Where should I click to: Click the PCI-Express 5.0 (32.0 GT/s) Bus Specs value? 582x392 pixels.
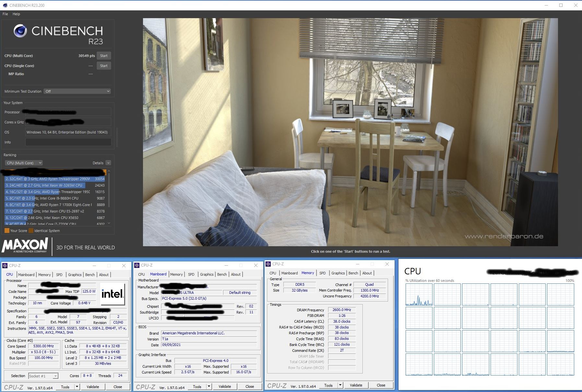pyautogui.click(x=209, y=298)
